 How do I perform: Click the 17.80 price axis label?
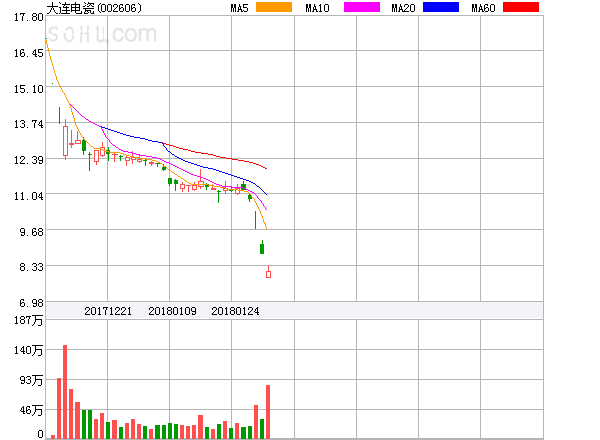tap(29, 17)
